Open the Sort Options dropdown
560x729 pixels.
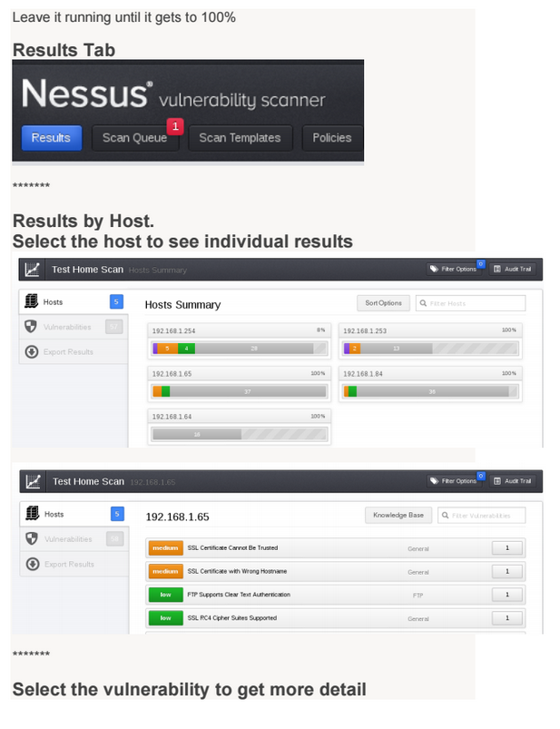383,302
